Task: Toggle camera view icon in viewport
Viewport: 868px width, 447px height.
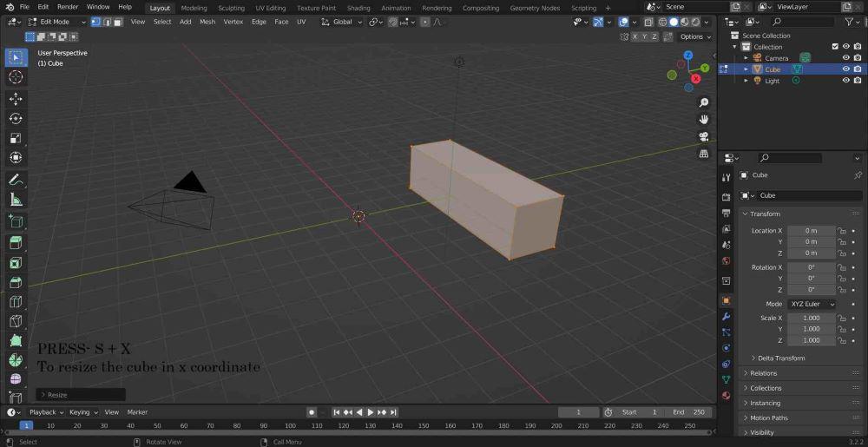Action: (704, 136)
